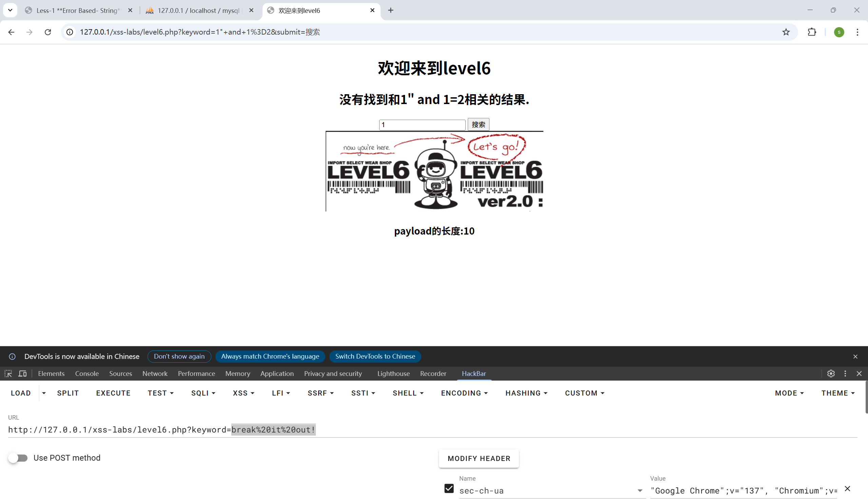Bookmark this page with the star icon

point(786,32)
